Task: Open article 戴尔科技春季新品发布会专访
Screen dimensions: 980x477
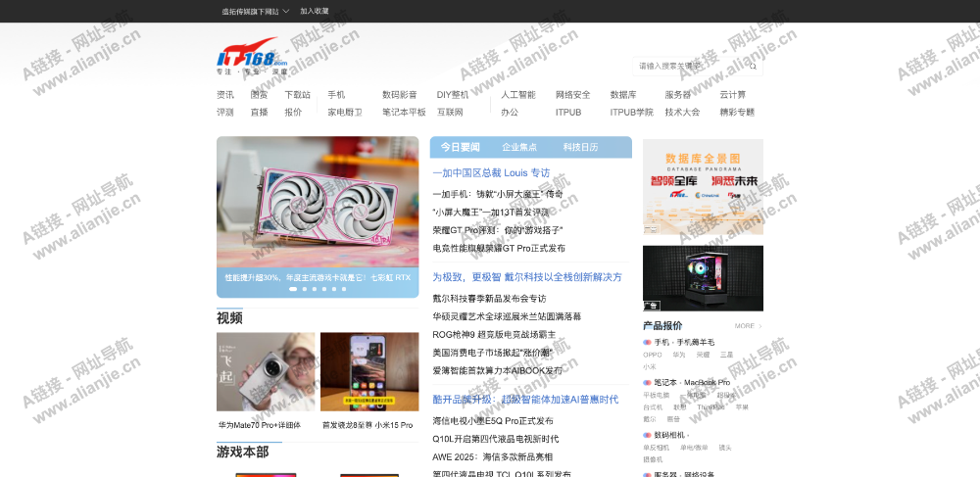Action: (489, 299)
